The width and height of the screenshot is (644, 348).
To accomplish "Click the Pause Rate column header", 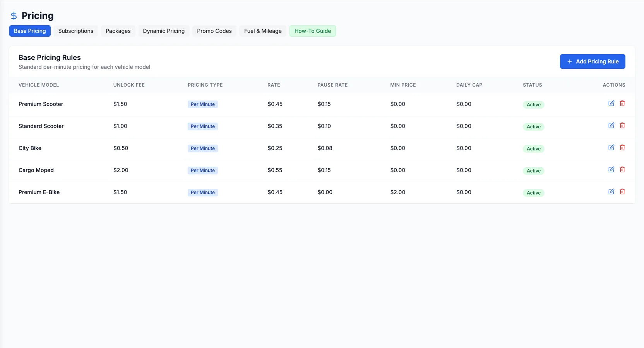I will (x=332, y=85).
